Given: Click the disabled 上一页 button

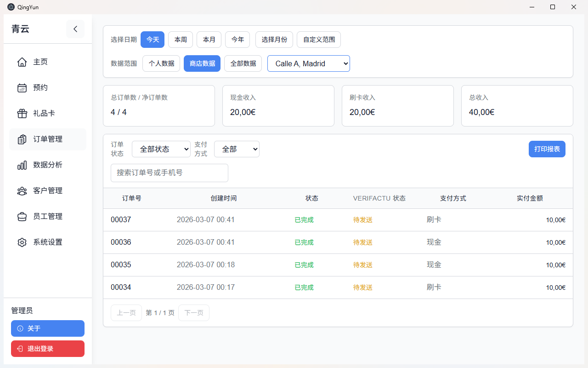Looking at the screenshot, I should point(126,313).
